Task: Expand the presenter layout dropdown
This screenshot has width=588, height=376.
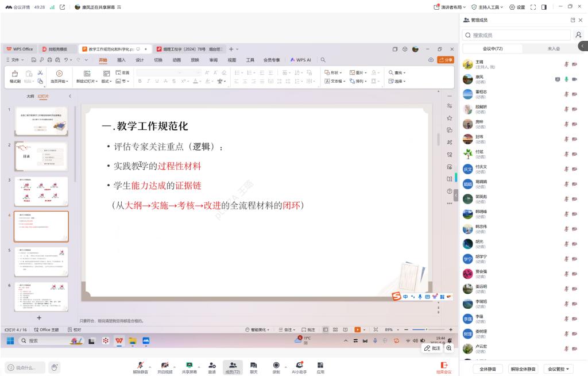Action: point(451,7)
